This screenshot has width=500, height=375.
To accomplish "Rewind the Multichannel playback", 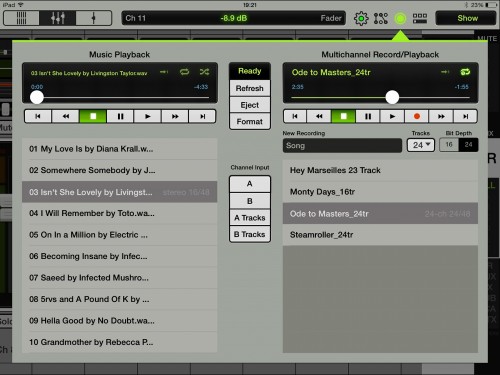I will [x=319, y=116].
